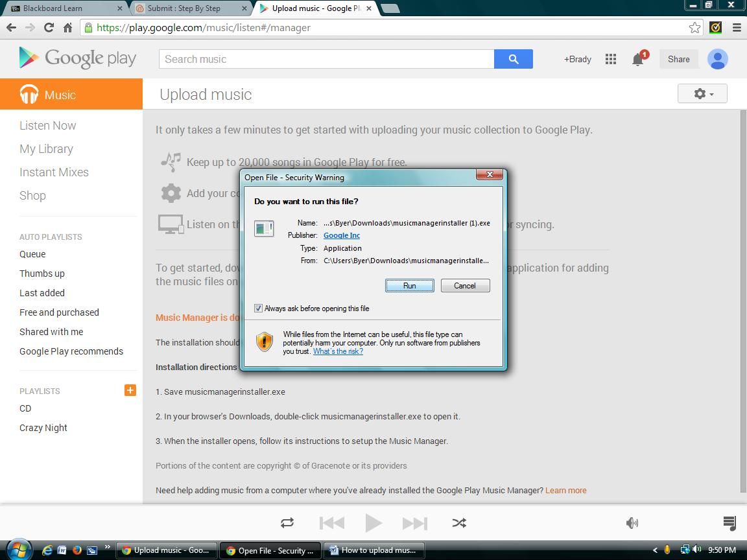Open Instant Mixes in the sidebar
Screen dimensions: 747x560
(54, 172)
